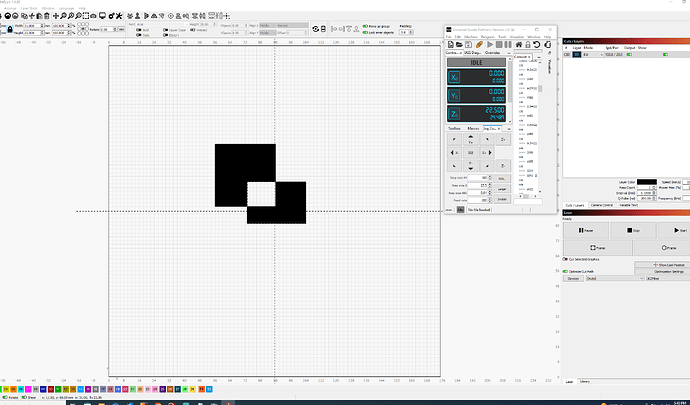Click the Devices button

(573, 278)
